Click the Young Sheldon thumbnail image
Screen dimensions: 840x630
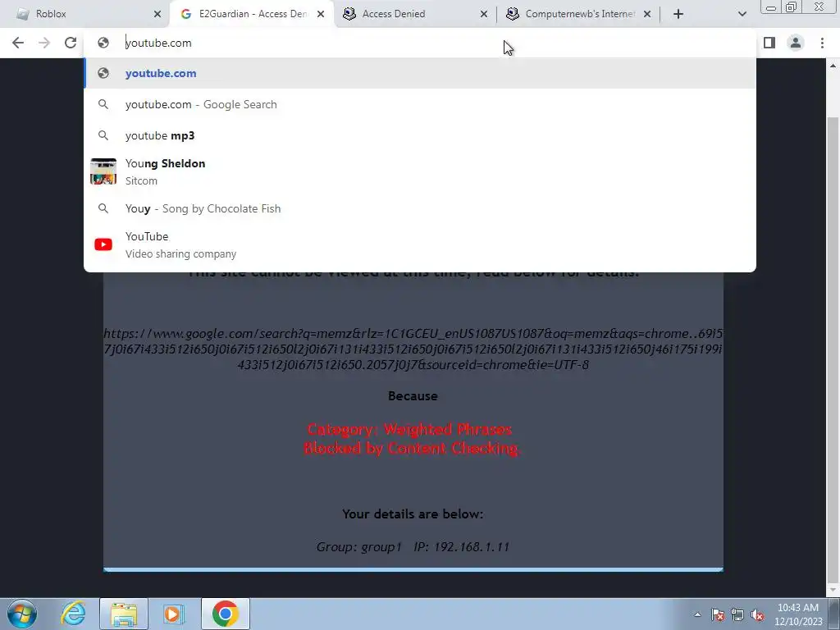tap(103, 171)
